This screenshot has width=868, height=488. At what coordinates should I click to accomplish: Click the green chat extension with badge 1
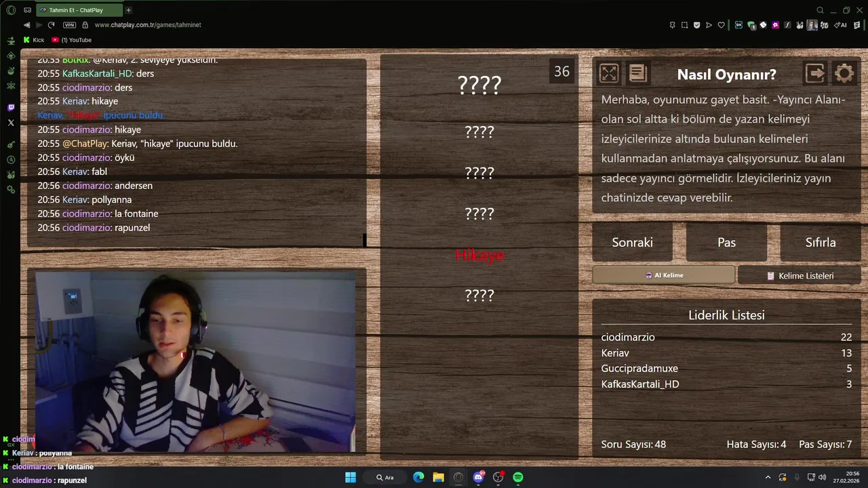click(x=751, y=25)
